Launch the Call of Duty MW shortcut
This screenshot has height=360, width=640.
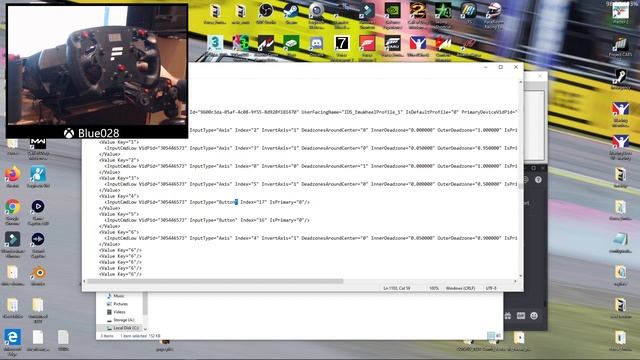[38, 149]
